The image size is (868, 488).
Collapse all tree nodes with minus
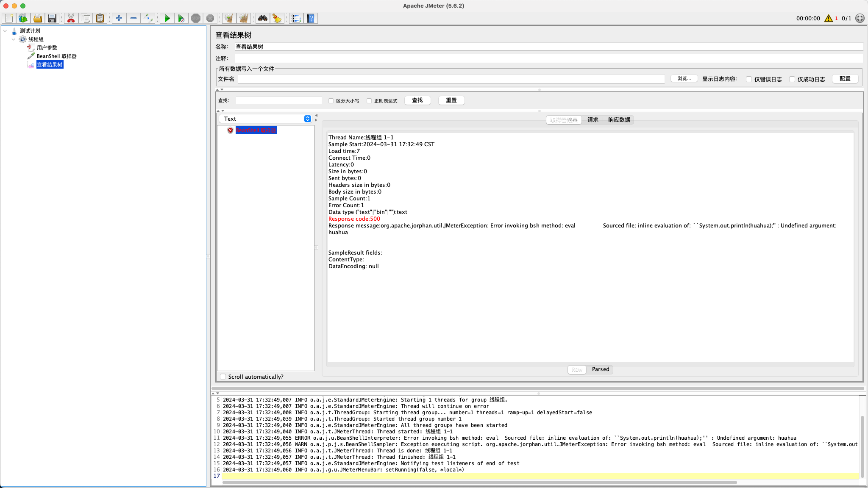134,18
